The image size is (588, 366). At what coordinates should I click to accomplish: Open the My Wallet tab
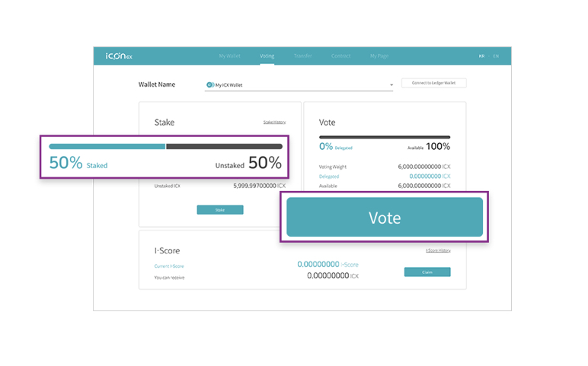point(229,56)
